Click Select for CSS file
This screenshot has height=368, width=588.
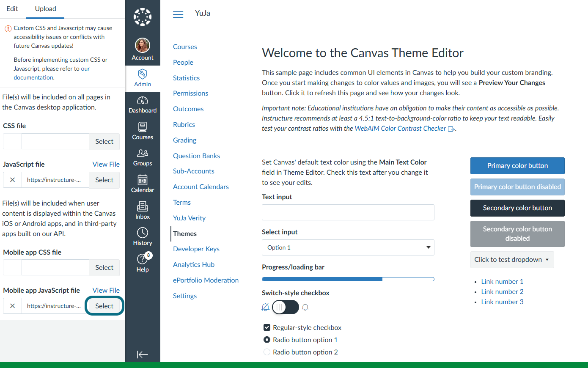click(x=104, y=141)
